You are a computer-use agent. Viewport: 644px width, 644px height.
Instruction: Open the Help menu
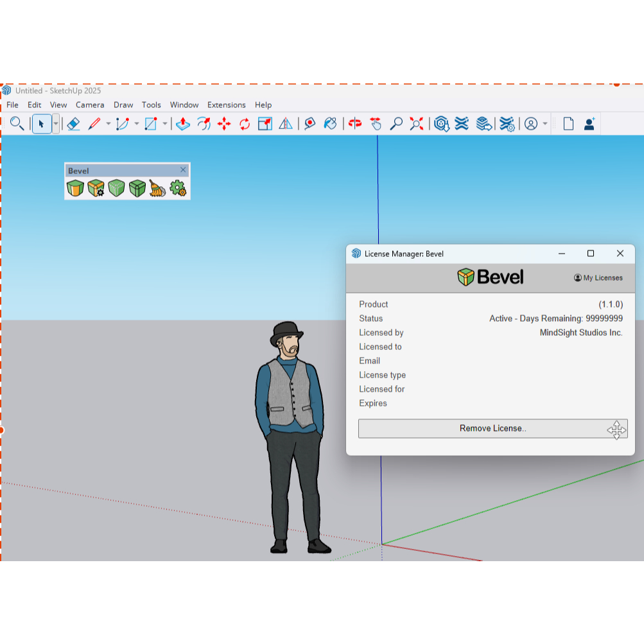click(x=263, y=105)
